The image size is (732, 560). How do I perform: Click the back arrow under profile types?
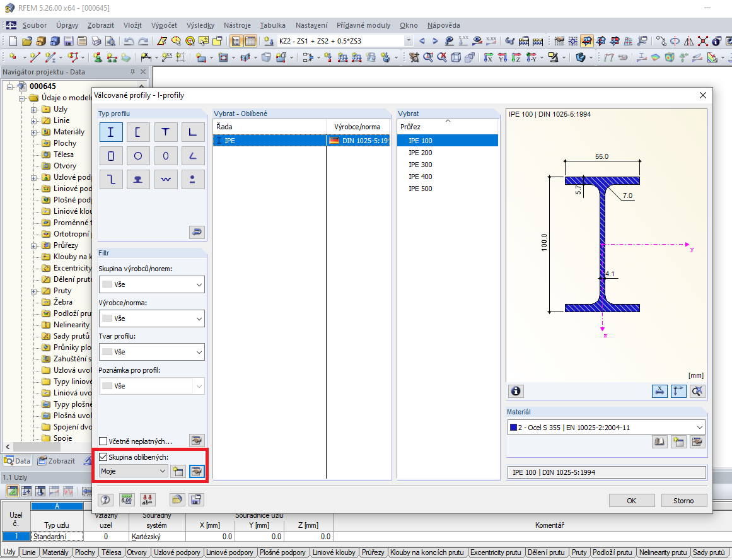pyautogui.click(x=197, y=232)
